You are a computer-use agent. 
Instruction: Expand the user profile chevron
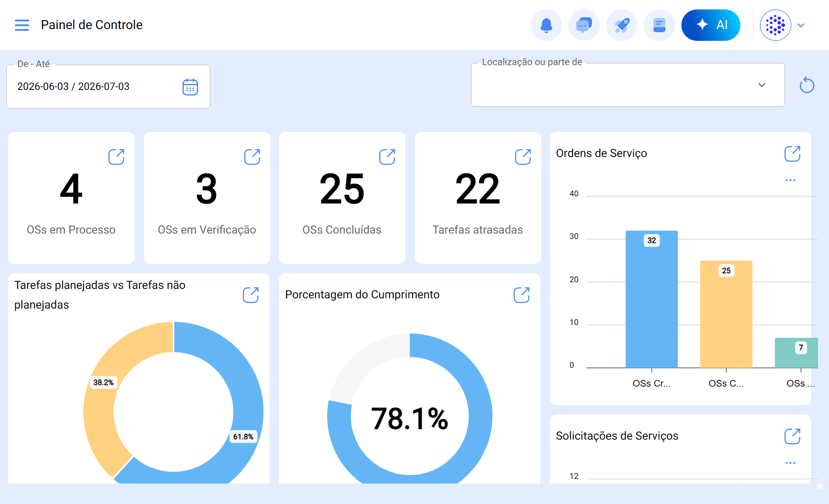tap(801, 26)
